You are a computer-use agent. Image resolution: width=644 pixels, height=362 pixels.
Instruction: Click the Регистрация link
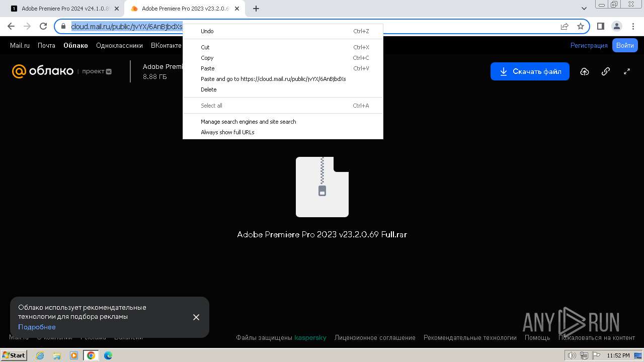point(589,45)
